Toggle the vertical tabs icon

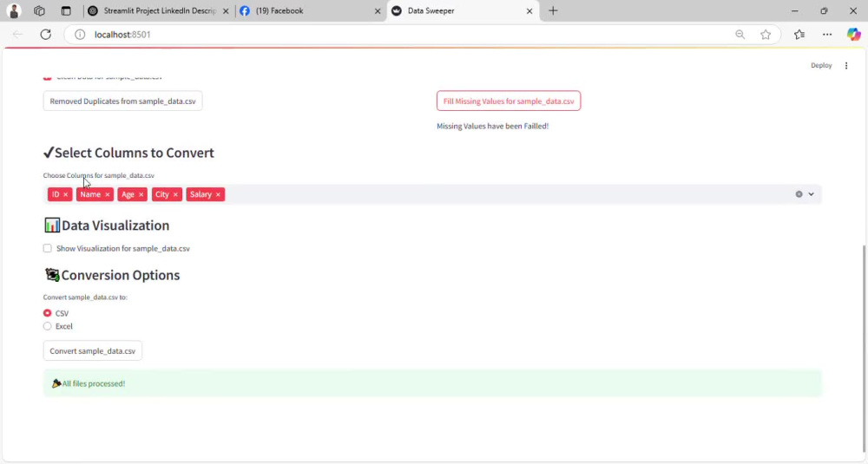pyautogui.click(x=66, y=11)
